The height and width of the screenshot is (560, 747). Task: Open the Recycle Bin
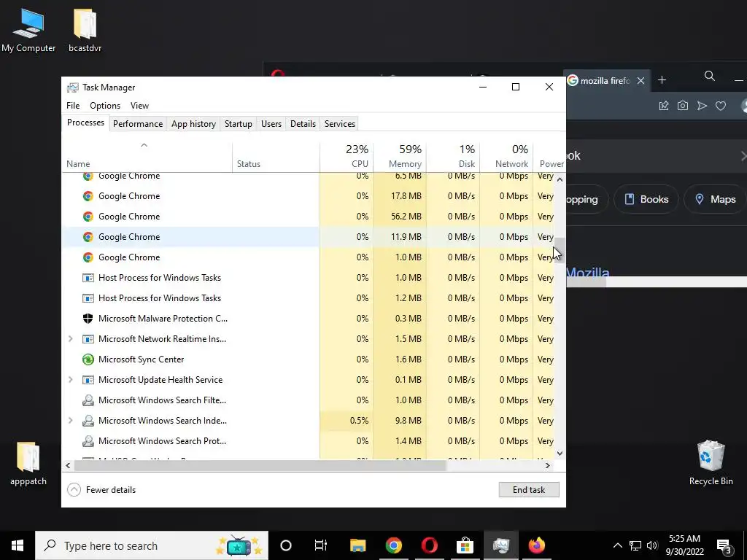[x=711, y=463]
